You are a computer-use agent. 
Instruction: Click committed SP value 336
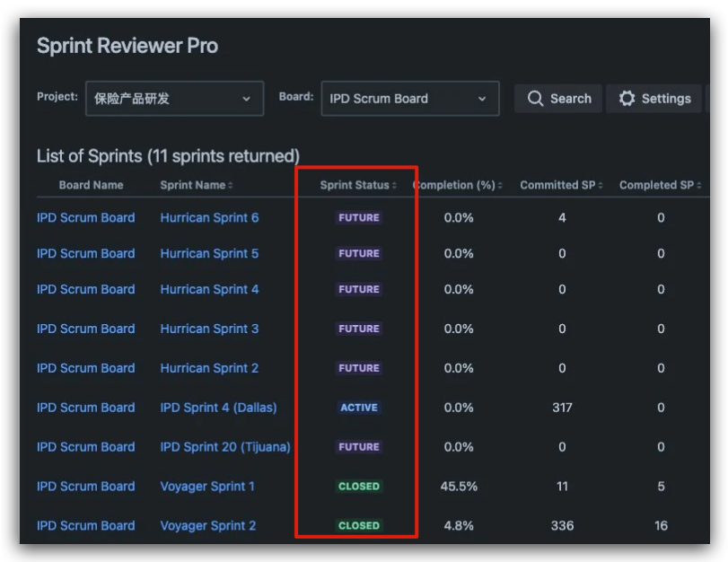(562, 526)
